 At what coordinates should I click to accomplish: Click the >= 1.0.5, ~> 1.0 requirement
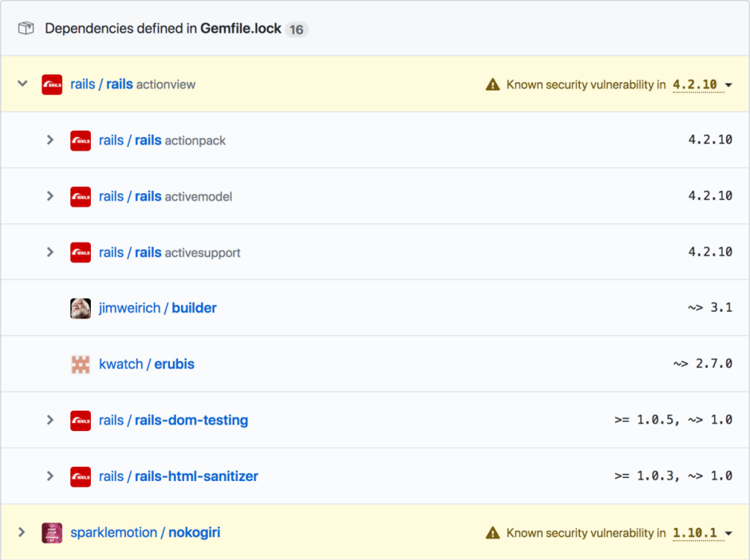(673, 420)
